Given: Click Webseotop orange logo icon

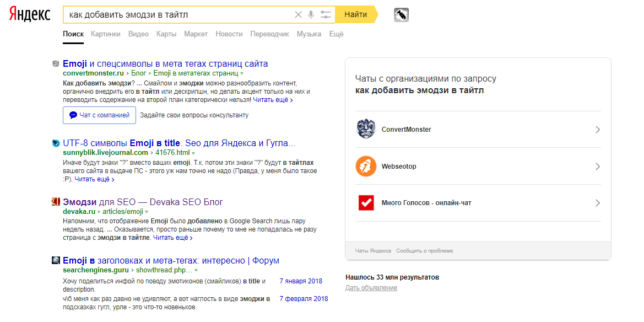Looking at the screenshot, I should tap(366, 166).
